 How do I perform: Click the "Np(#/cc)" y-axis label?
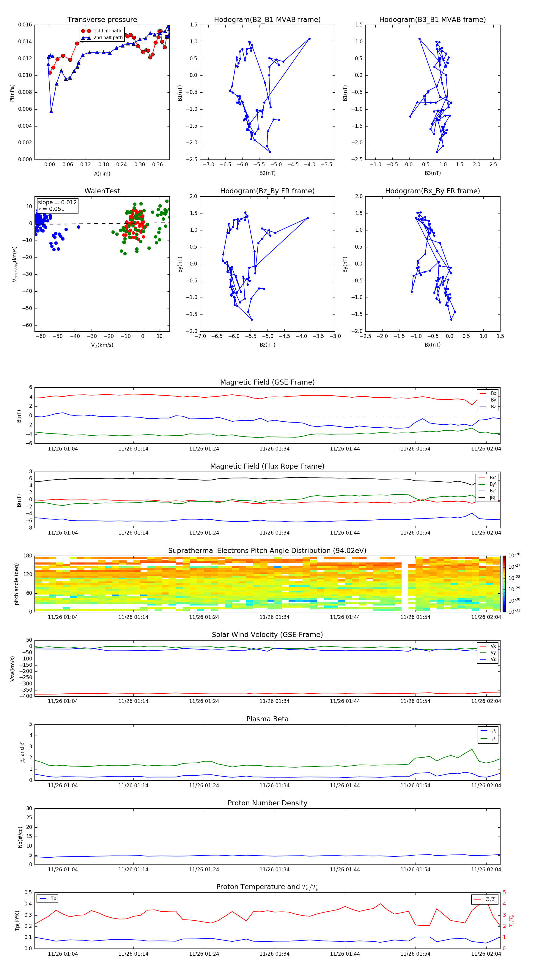point(20,837)
